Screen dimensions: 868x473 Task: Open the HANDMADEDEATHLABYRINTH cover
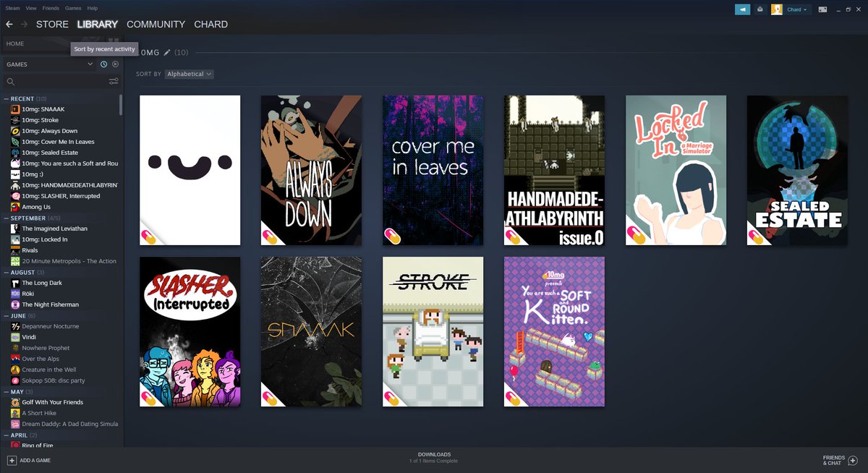pyautogui.click(x=555, y=170)
